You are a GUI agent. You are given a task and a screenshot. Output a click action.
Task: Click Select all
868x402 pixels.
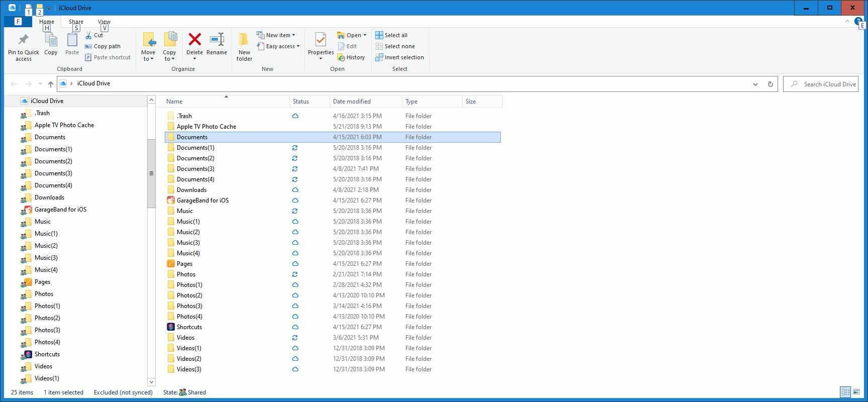(391, 35)
